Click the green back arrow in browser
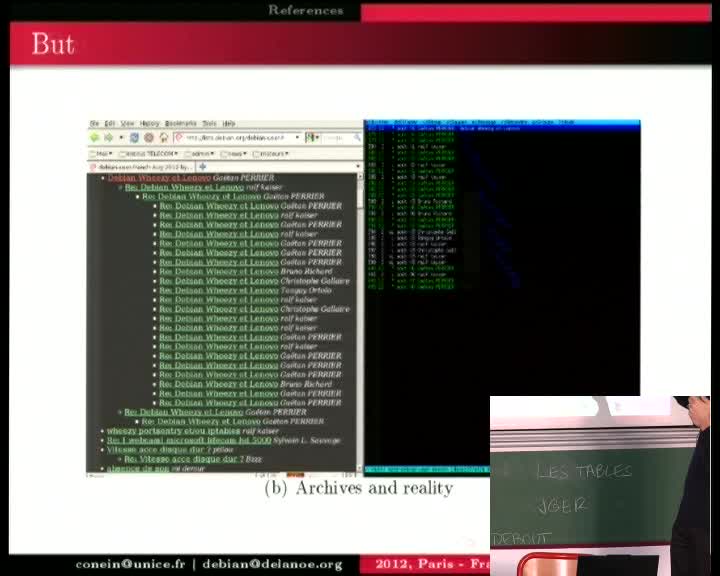The image size is (720, 576). click(x=95, y=137)
